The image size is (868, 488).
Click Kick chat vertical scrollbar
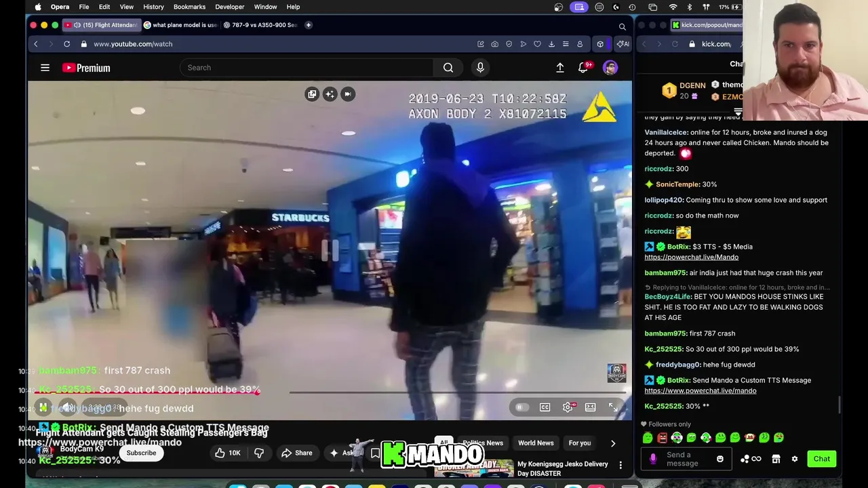(x=840, y=405)
